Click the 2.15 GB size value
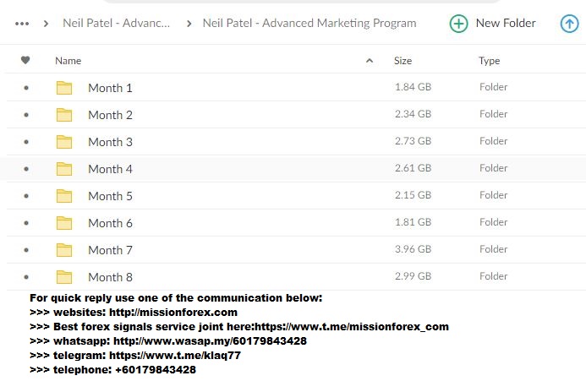This screenshot has height=392, width=586. coord(413,195)
